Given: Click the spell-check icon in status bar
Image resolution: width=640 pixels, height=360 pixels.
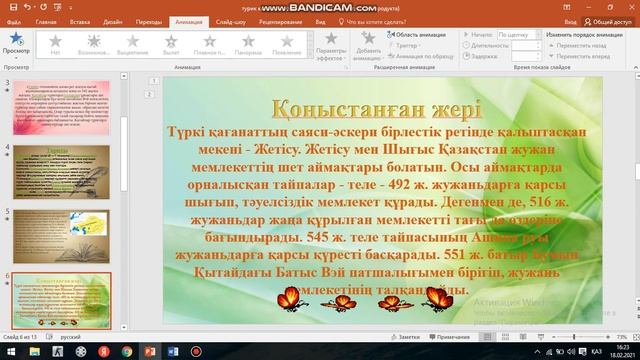Looking at the screenshot, I should (x=49, y=337).
